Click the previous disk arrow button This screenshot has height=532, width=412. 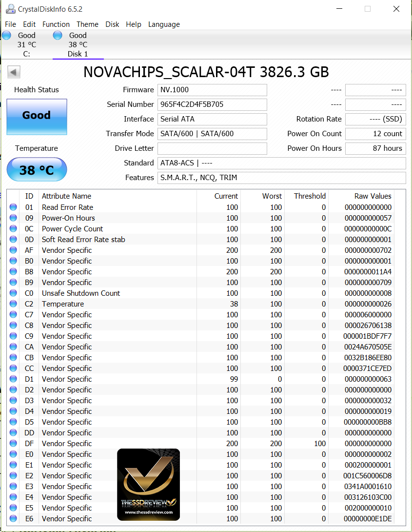coord(14,72)
